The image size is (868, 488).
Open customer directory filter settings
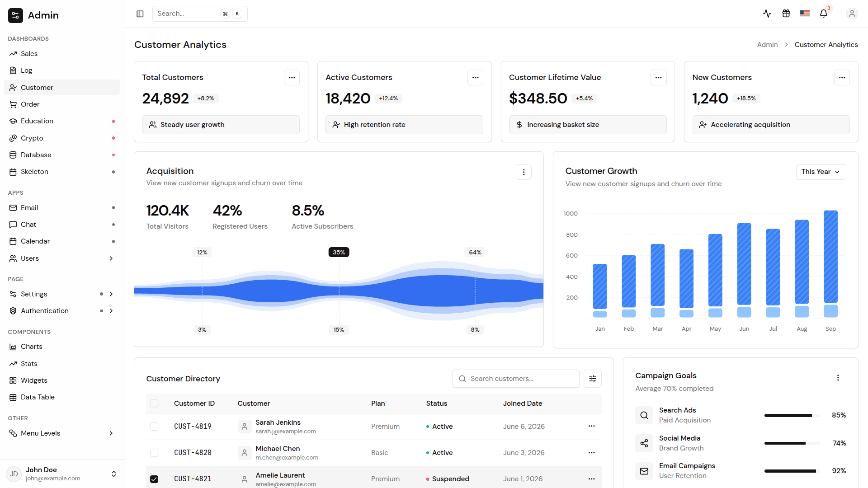593,379
